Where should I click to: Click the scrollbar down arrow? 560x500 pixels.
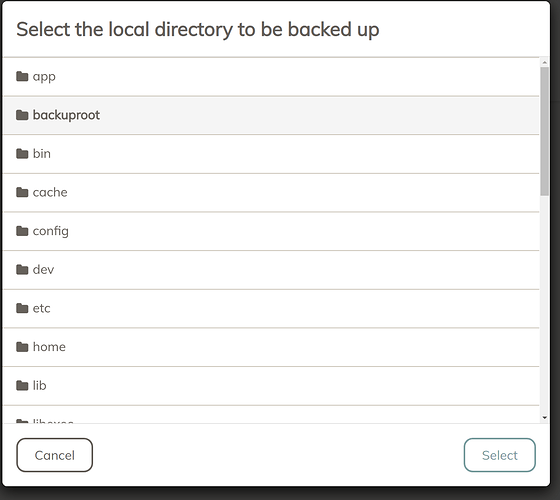pos(544,418)
